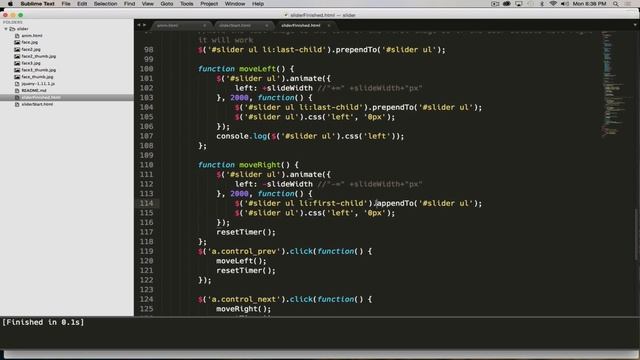Click '[Finished in 0.1s]' in build output

43,322
